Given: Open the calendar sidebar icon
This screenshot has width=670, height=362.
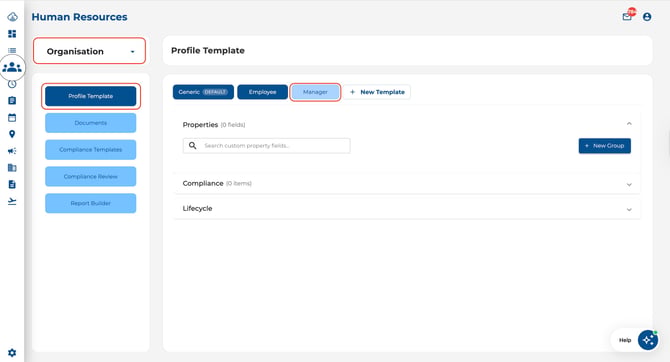Looking at the screenshot, I should (x=12, y=118).
